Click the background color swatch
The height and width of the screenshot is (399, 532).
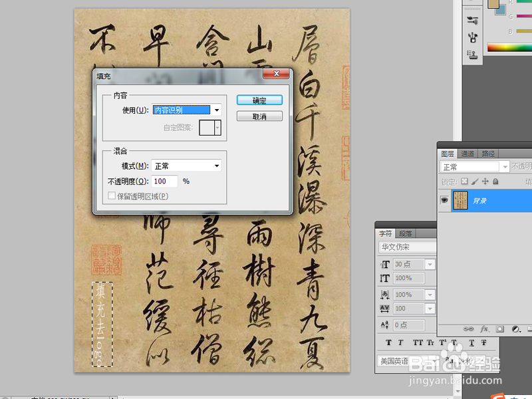coord(501,11)
